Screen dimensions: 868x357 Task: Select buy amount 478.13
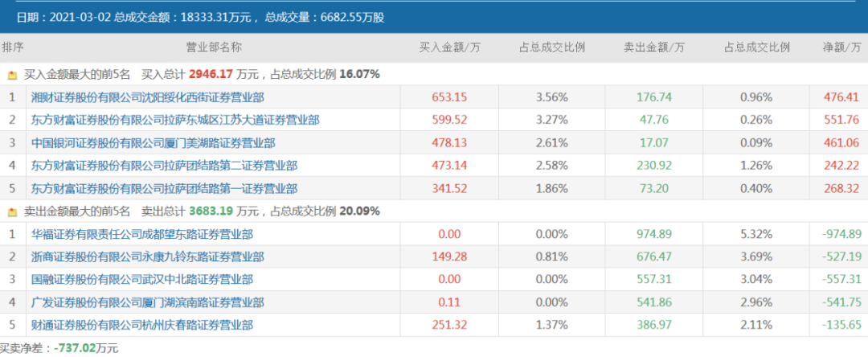tap(449, 143)
